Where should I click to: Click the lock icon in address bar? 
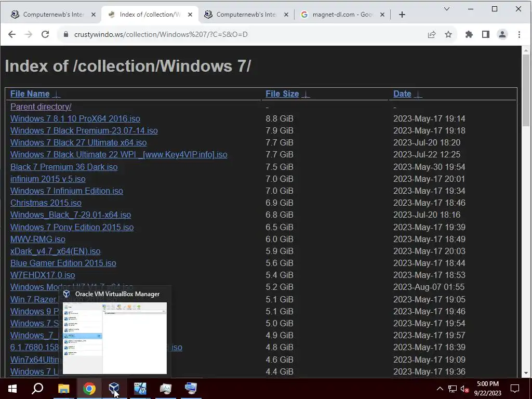[66, 34]
